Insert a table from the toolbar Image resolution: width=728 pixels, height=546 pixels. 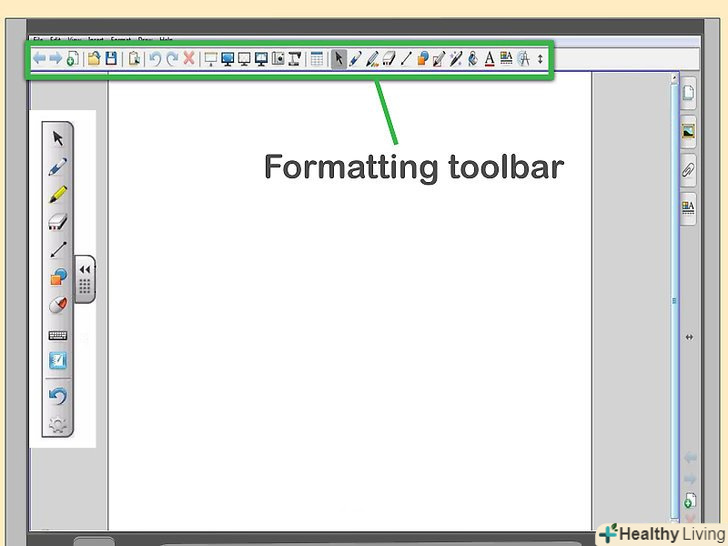pyautogui.click(x=317, y=59)
